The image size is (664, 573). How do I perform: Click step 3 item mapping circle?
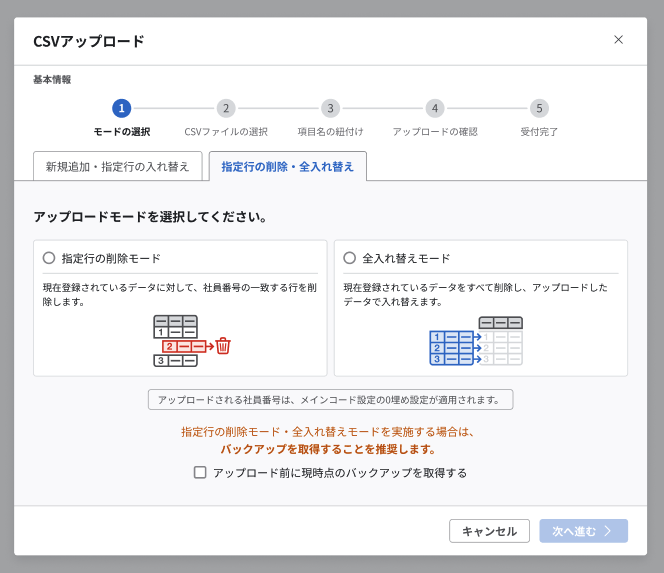330,108
